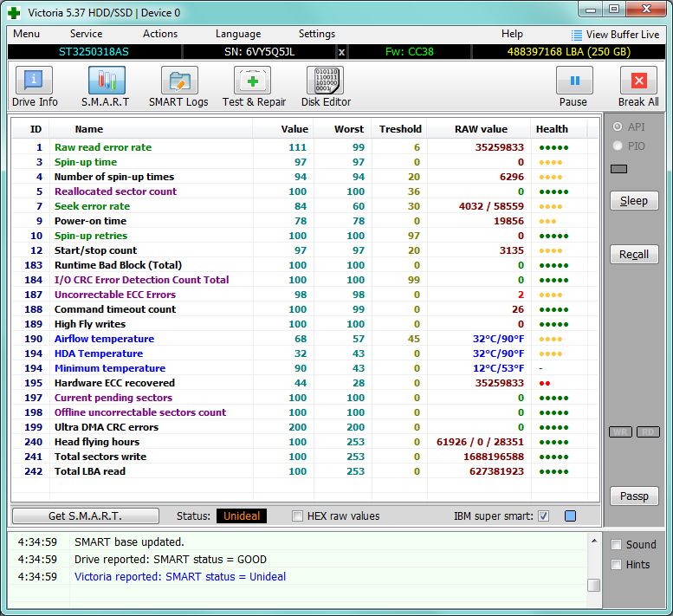This screenshot has height=616, width=673.
Task: Launch the Disk Editor
Action: 326,81
